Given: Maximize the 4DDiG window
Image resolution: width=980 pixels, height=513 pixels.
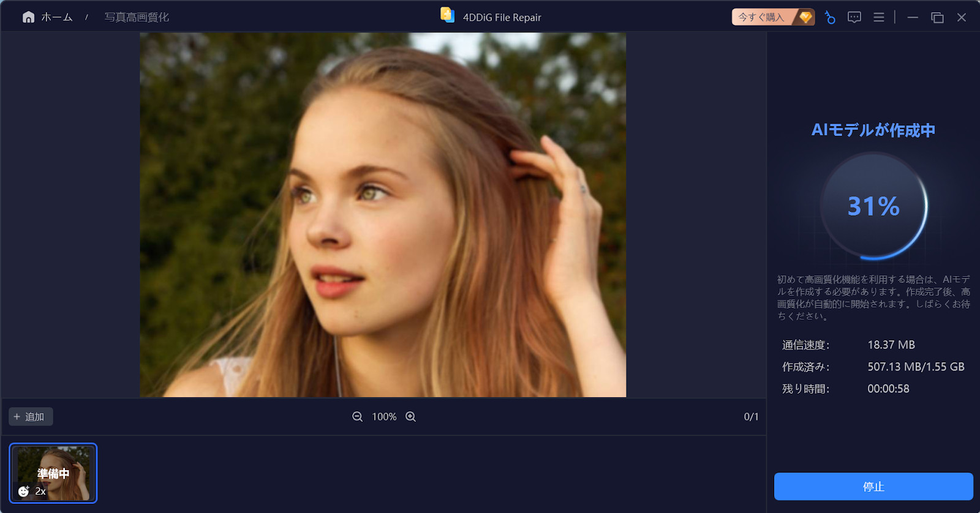Looking at the screenshot, I should (937, 17).
